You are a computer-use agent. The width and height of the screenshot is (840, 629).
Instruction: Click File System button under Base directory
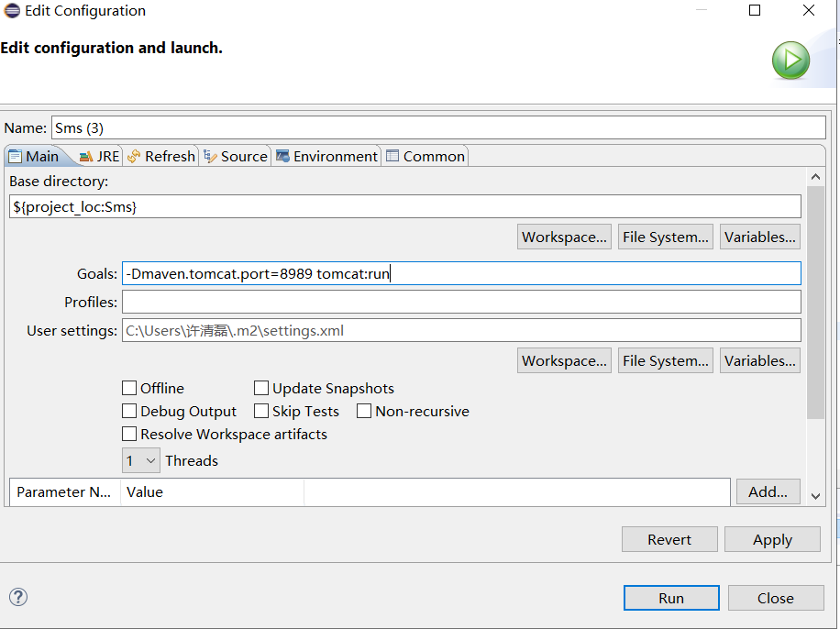[x=666, y=237]
